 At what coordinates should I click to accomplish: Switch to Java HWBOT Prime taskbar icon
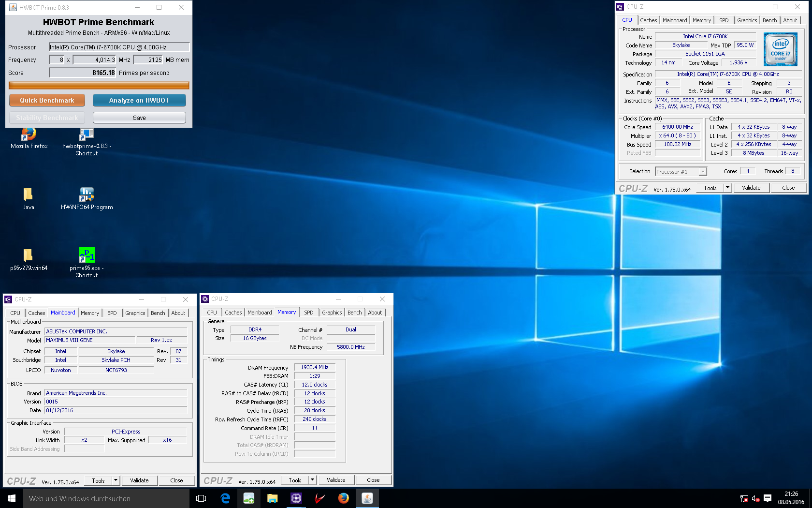click(x=367, y=498)
